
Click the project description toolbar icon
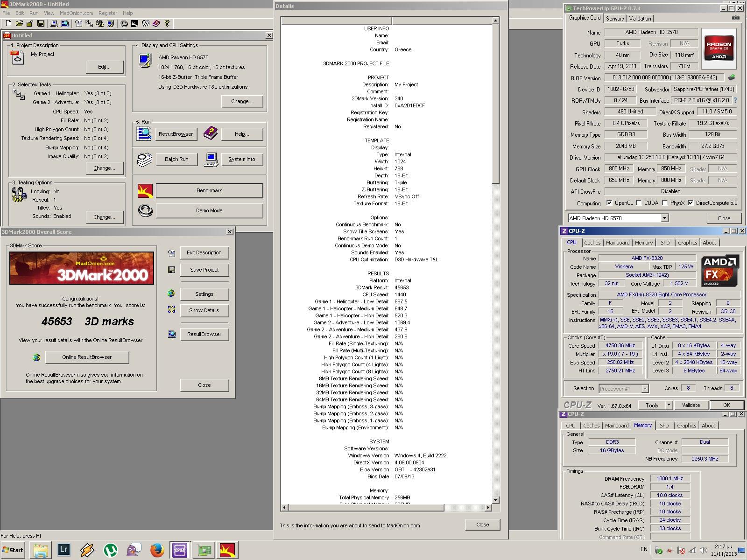coord(78,23)
